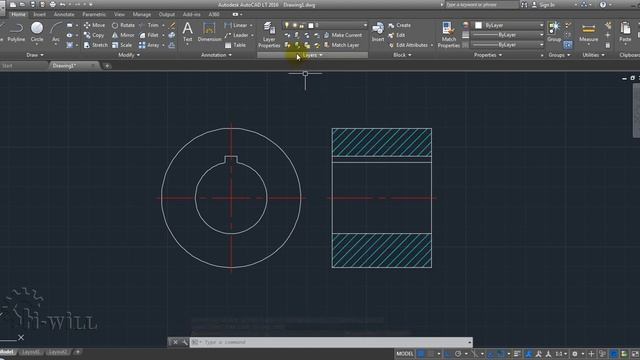
Task: Open the linetype ByLayer dropdown
Action: point(508,45)
